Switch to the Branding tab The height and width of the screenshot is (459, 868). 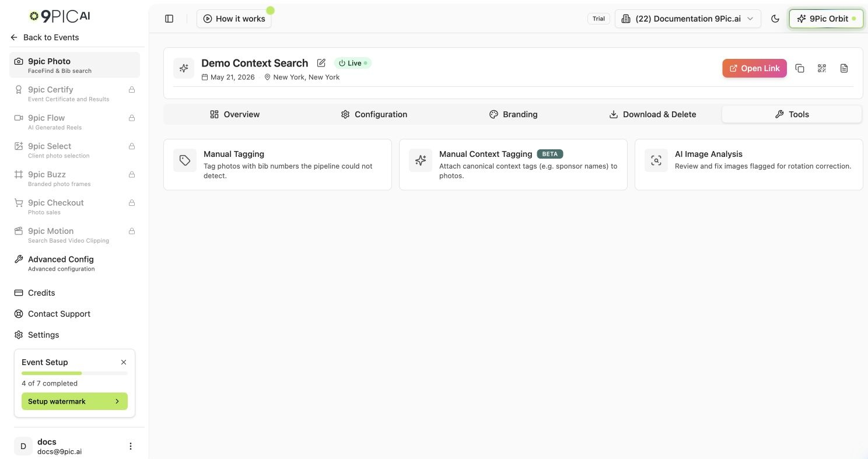513,114
